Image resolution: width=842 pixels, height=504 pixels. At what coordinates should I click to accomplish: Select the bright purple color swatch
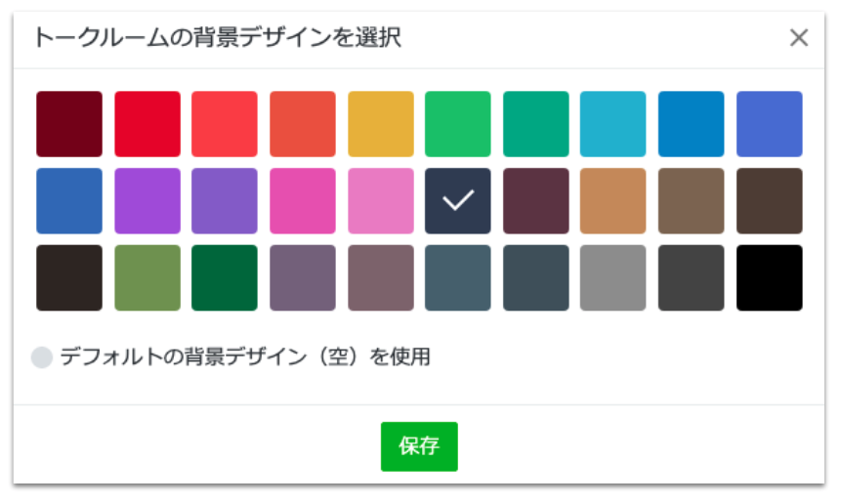147,201
